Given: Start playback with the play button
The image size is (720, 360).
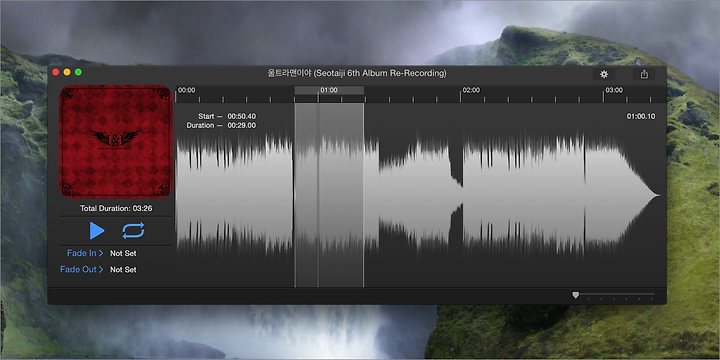Looking at the screenshot, I should click(x=97, y=231).
